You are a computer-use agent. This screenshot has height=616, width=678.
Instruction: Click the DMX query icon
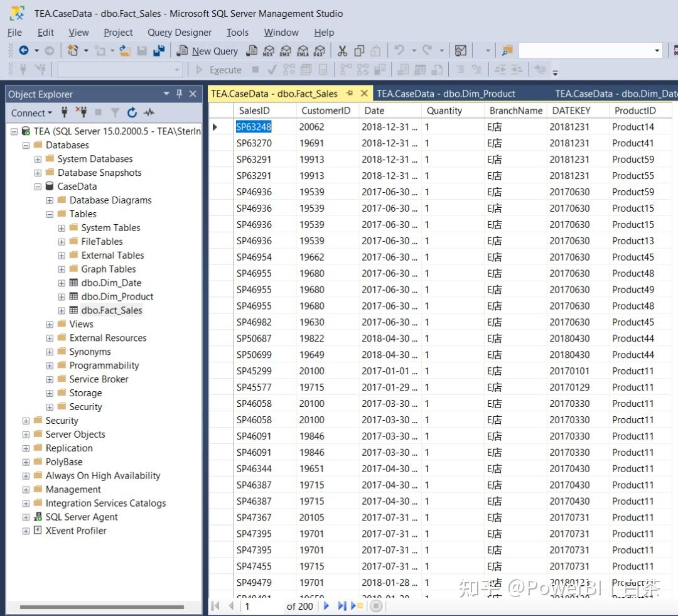[x=286, y=51]
